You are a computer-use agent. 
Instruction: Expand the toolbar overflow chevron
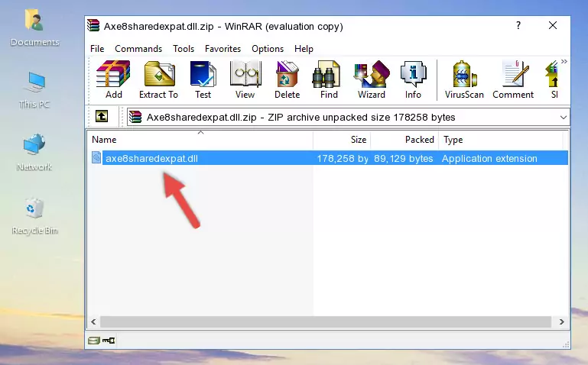point(564,61)
